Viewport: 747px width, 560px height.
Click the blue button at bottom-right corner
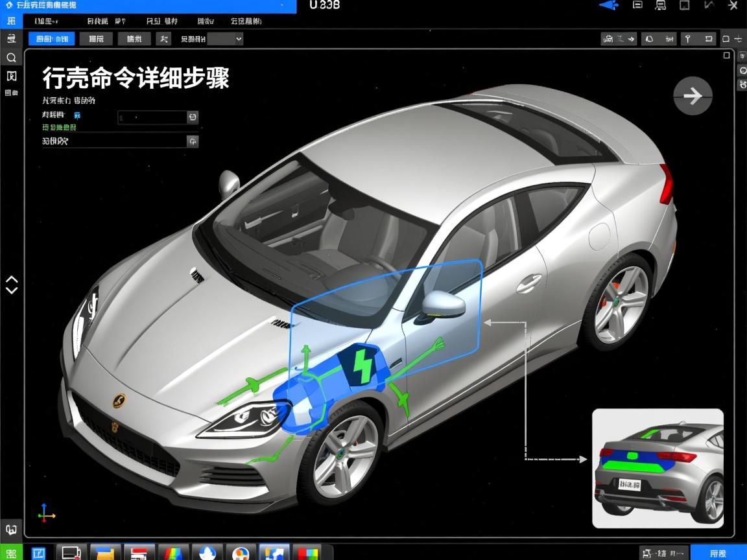click(x=718, y=553)
